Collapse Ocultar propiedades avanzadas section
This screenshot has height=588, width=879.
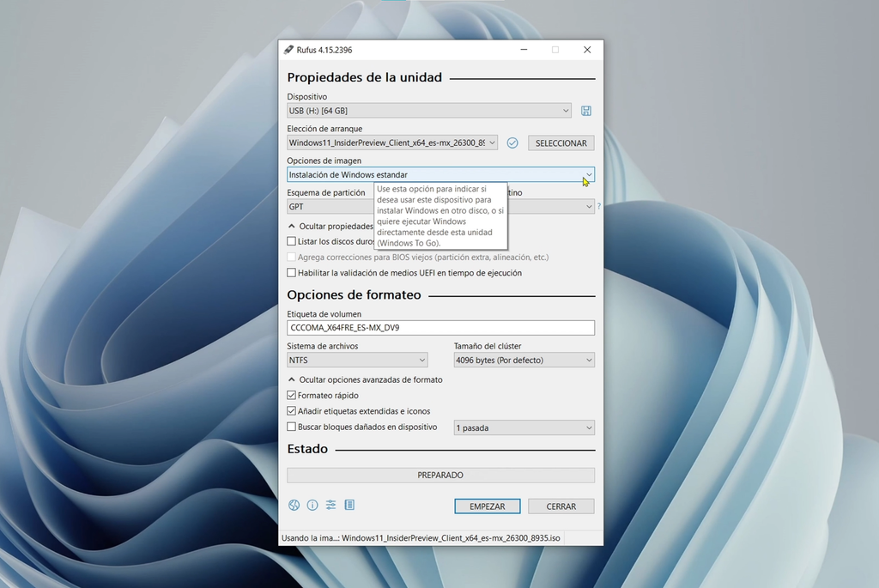pyautogui.click(x=330, y=226)
